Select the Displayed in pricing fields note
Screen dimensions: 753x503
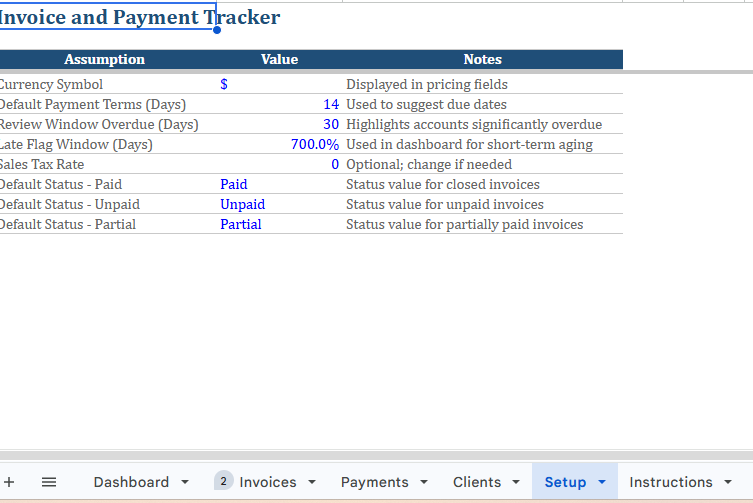[x=483, y=84]
